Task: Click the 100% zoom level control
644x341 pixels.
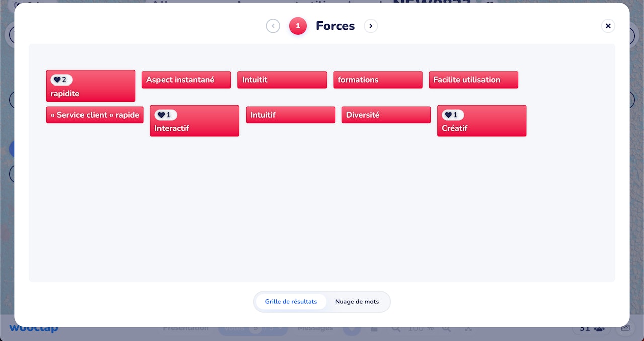Action: (421, 327)
